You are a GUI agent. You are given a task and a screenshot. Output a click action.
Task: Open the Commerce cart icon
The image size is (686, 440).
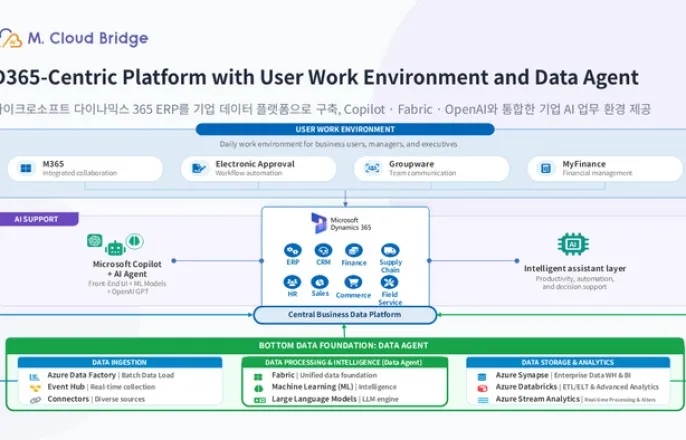(x=353, y=283)
